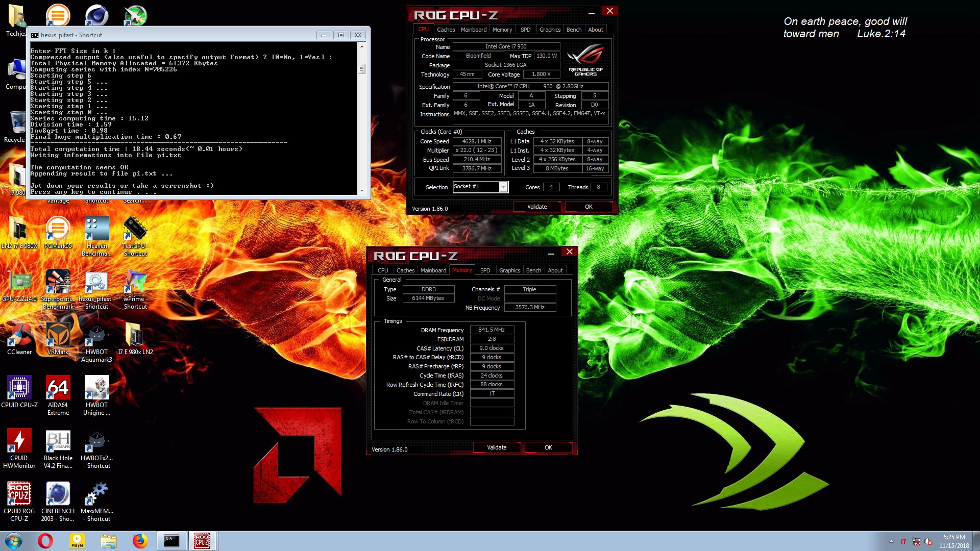Open CCleaner desktop icon
The width and height of the screenshot is (980, 551).
(x=19, y=338)
